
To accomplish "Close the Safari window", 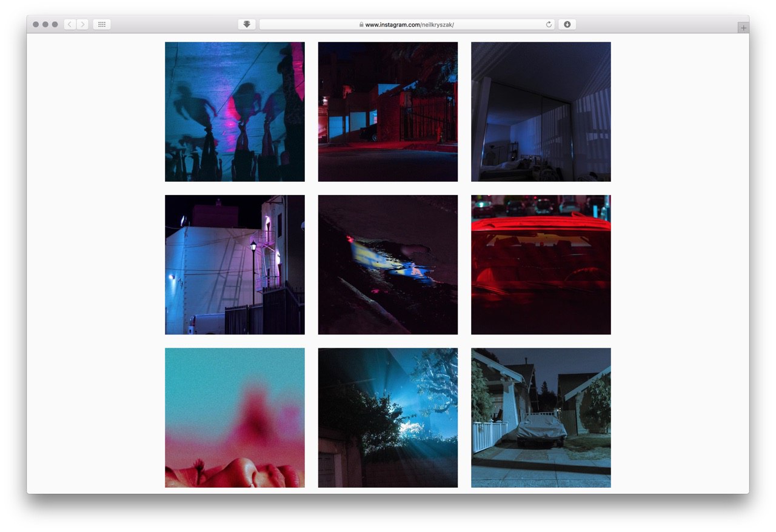I will 36,24.
